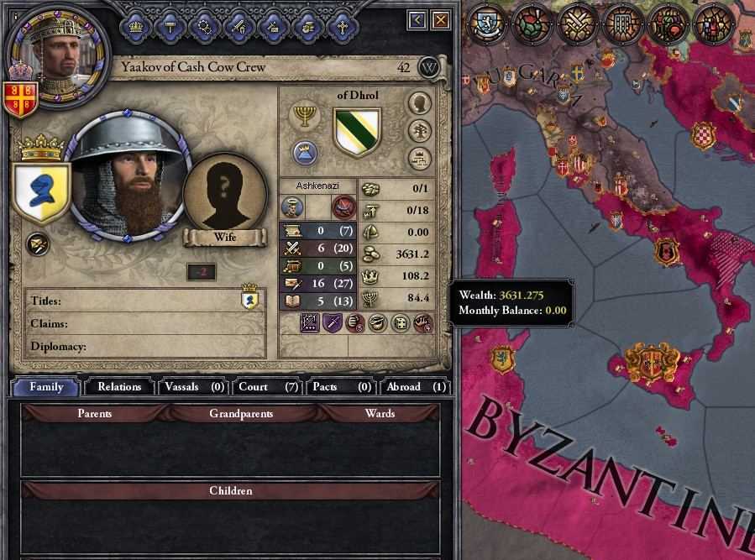Click the lion shield alert icon

[486, 22]
